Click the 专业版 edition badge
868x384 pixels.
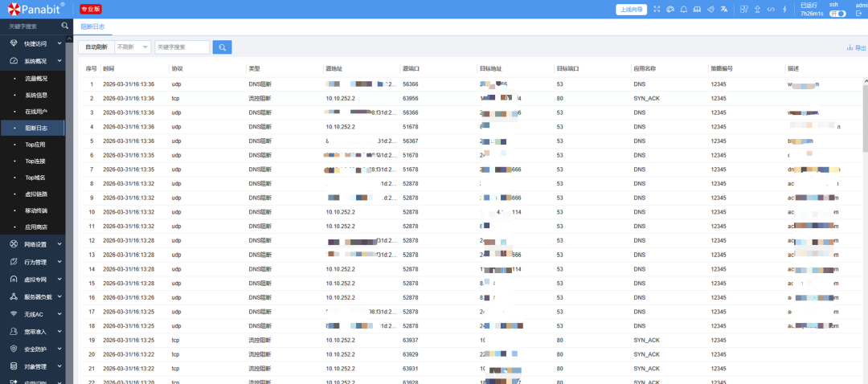(x=91, y=10)
